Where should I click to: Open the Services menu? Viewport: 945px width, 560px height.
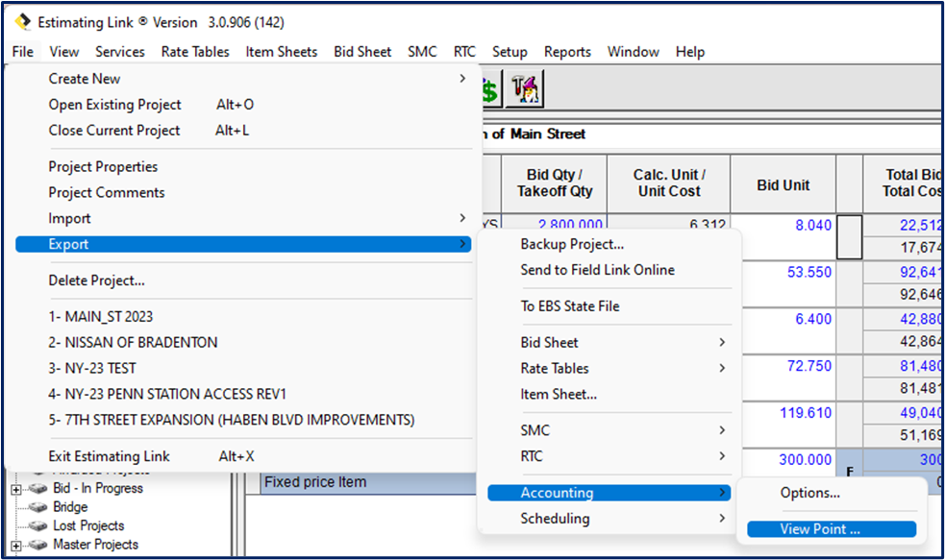point(120,52)
